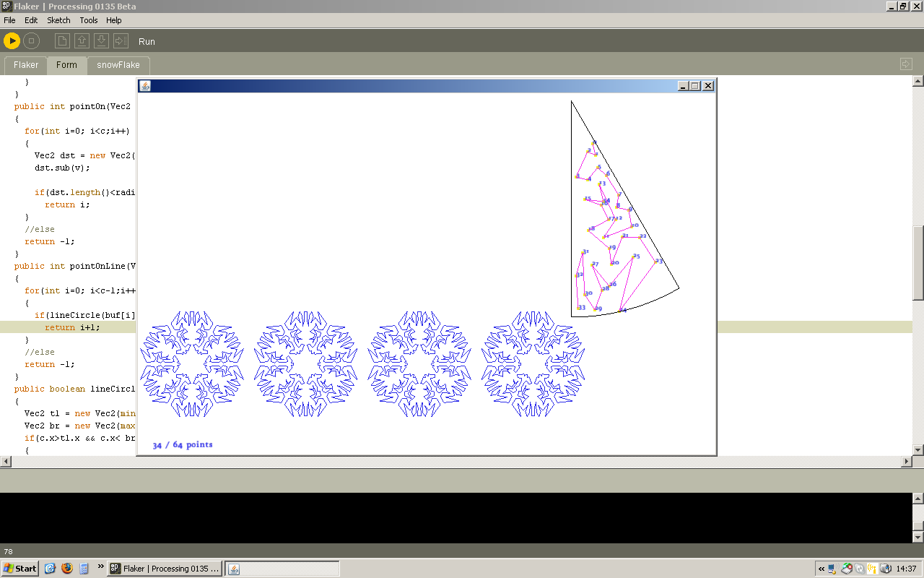Click the 'public boolean lineCircl' code line
The height and width of the screenshot is (578, 924).
[x=74, y=389]
